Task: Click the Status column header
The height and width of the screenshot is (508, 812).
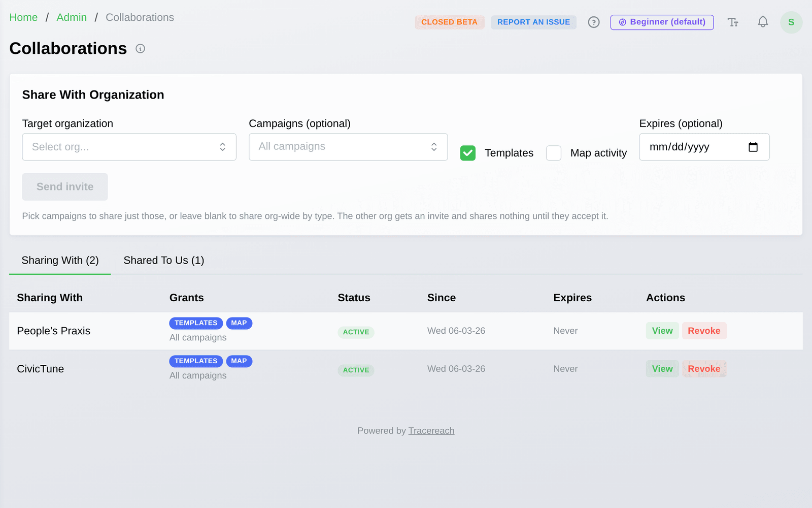Action: point(354,298)
